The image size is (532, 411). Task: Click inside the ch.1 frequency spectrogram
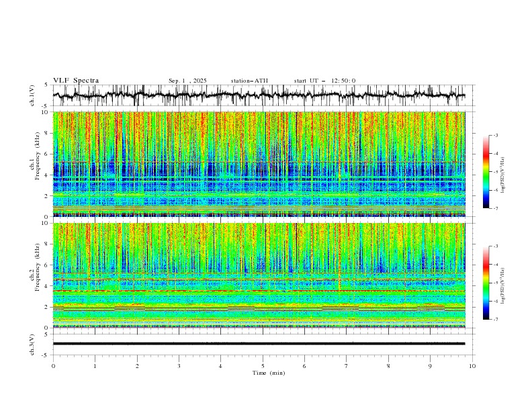[259, 164]
